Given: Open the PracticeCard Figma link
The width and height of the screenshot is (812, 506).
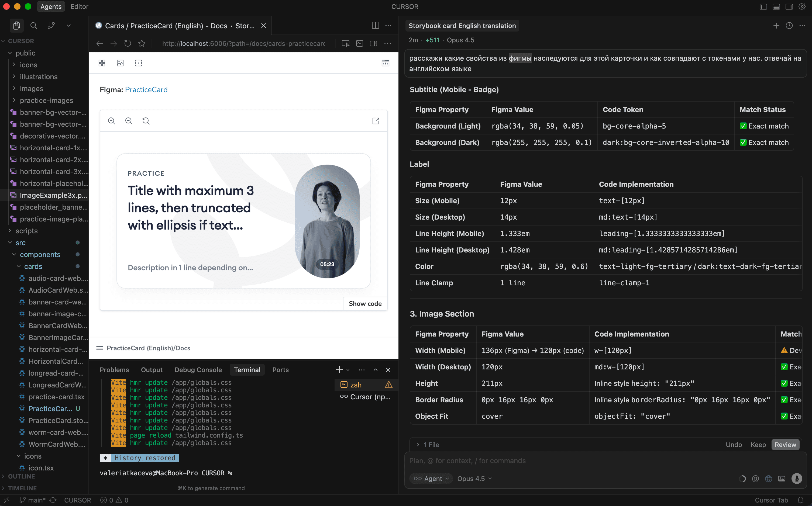Looking at the screenshot, I should click(x=146, y=90).
